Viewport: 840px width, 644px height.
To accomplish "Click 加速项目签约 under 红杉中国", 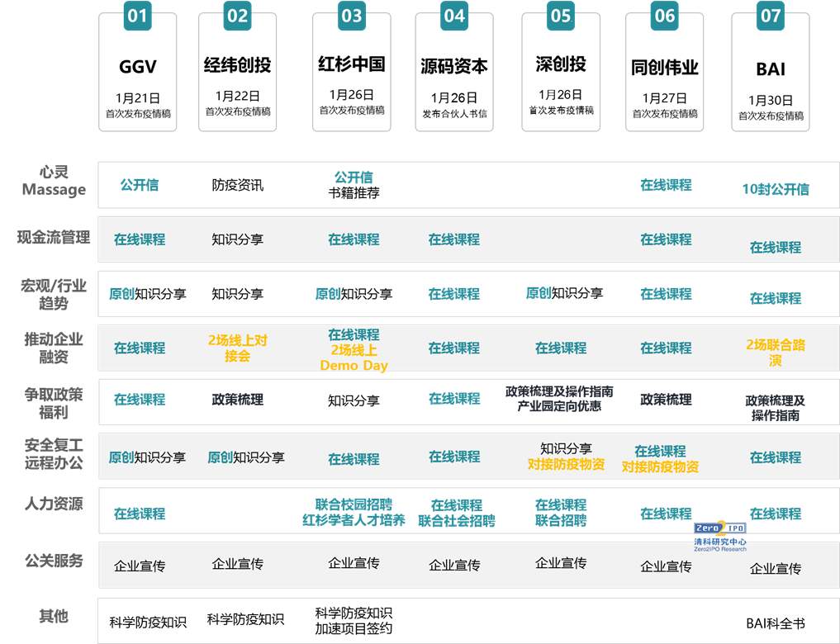I will (354, 628).
